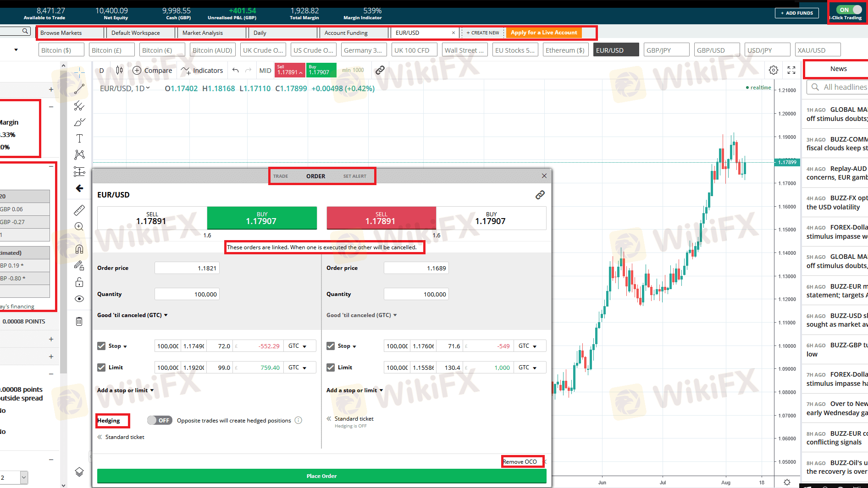Select the text annotation tool

click(x=79, y=138)
